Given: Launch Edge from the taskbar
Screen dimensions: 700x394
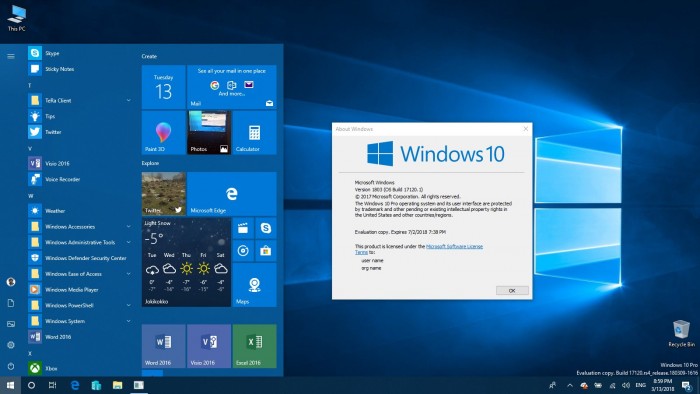Looking at the screenshot, I should [75, 386].
